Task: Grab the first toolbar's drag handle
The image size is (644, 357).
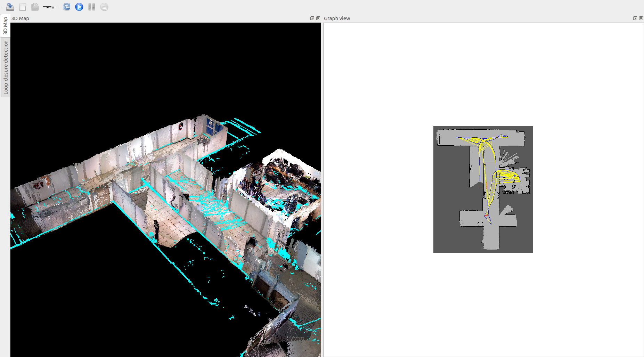Action: [2, 7]
